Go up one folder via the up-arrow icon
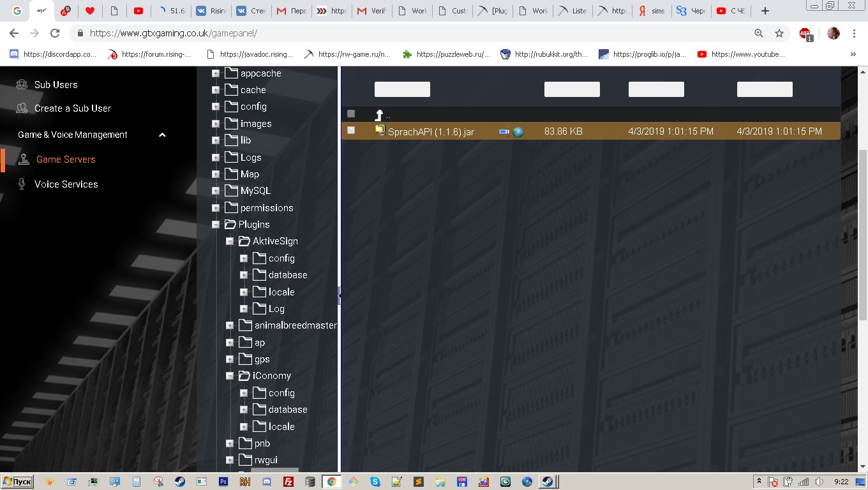 379,115
